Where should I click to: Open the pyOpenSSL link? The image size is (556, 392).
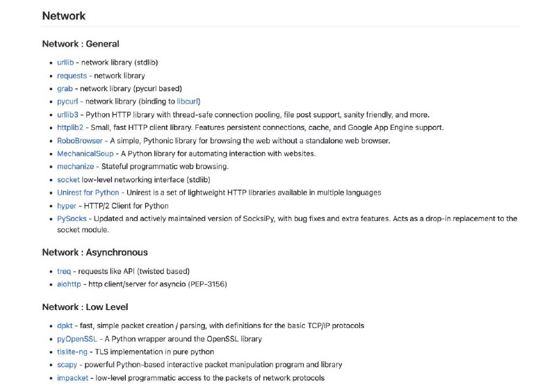coord(77,339)
